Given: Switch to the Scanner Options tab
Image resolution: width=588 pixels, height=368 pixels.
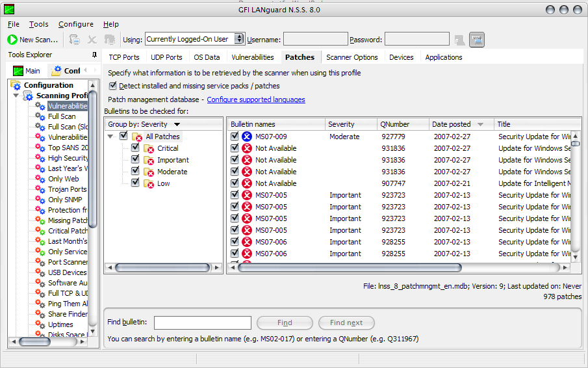Looking at the screenshot, I should [x=352, y=57].
